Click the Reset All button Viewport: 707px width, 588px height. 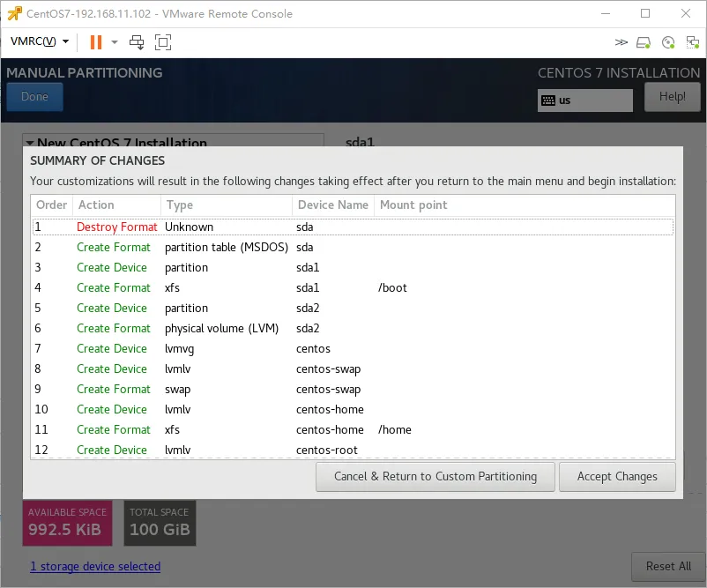668,566
